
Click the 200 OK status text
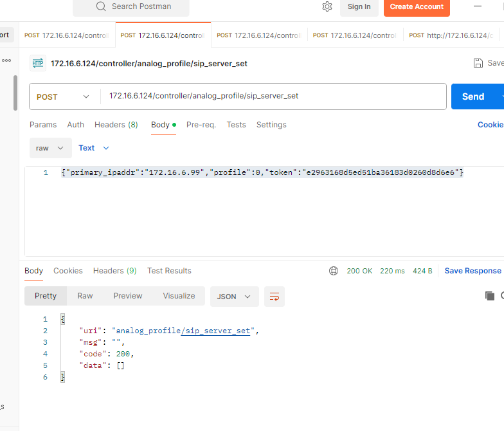359,271
